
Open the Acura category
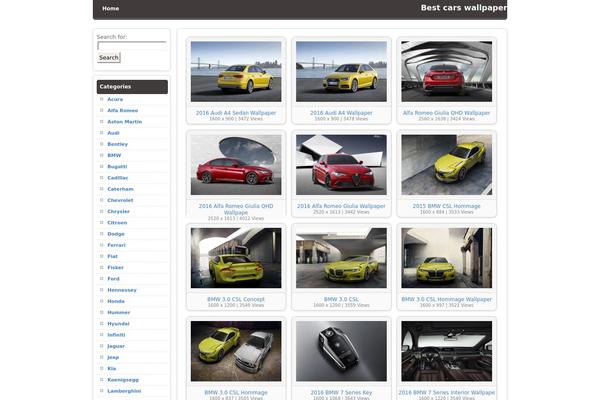point(115,99)
